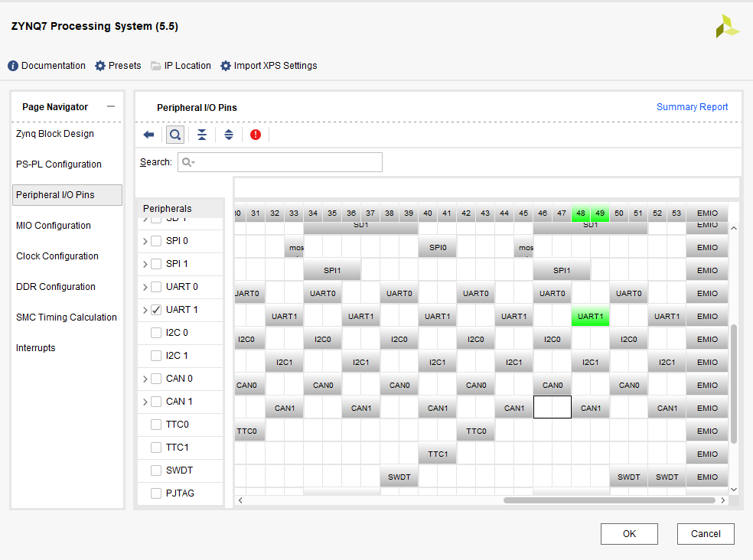Open the Summary Report link
The image size is (753, 560).
pyautogui.click(x=692, y=107)
